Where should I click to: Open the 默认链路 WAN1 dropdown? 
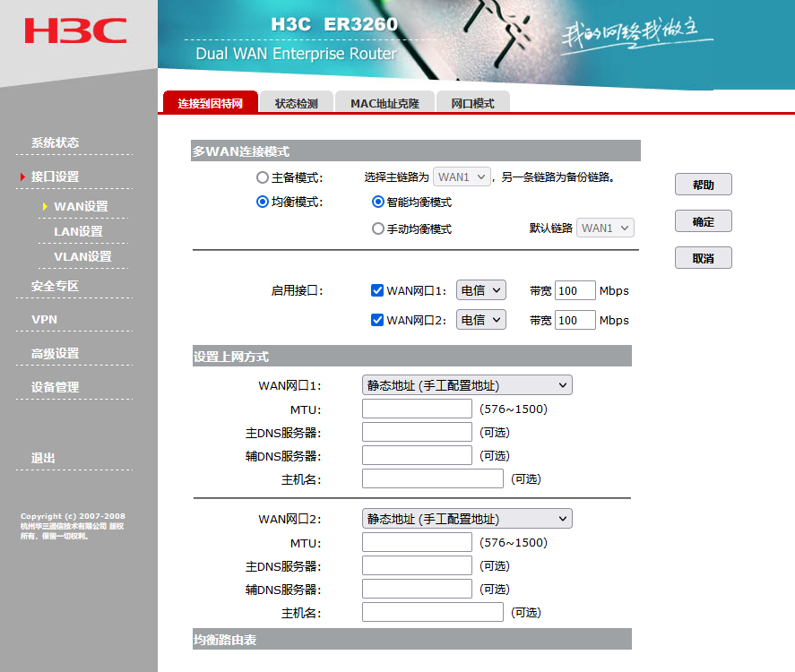pyautogui.click(x=605, y=228)
